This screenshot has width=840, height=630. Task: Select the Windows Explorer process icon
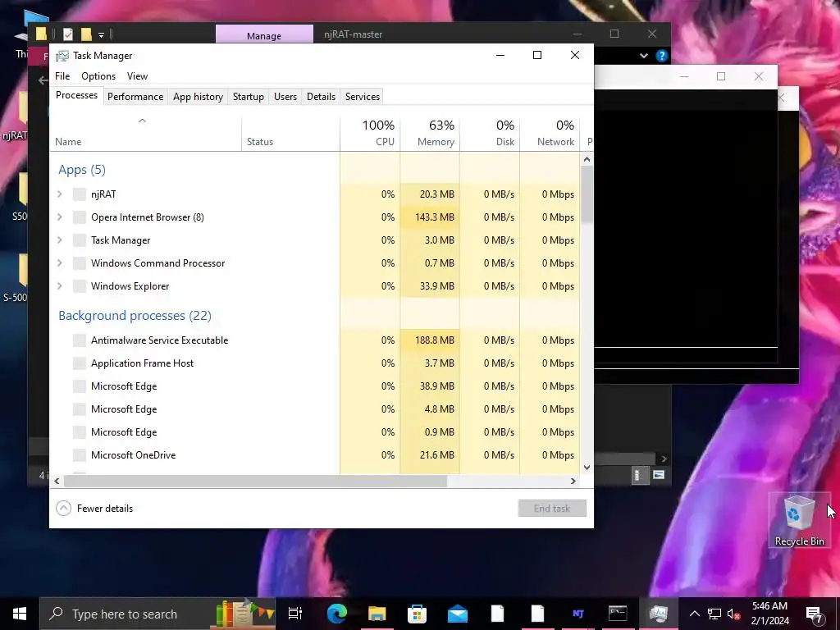80,286
